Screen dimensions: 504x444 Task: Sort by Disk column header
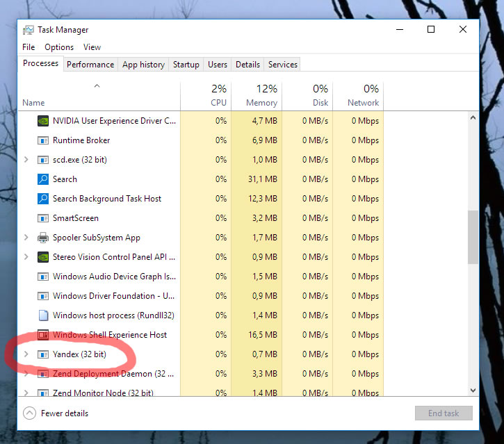click(x=307, y=97)
